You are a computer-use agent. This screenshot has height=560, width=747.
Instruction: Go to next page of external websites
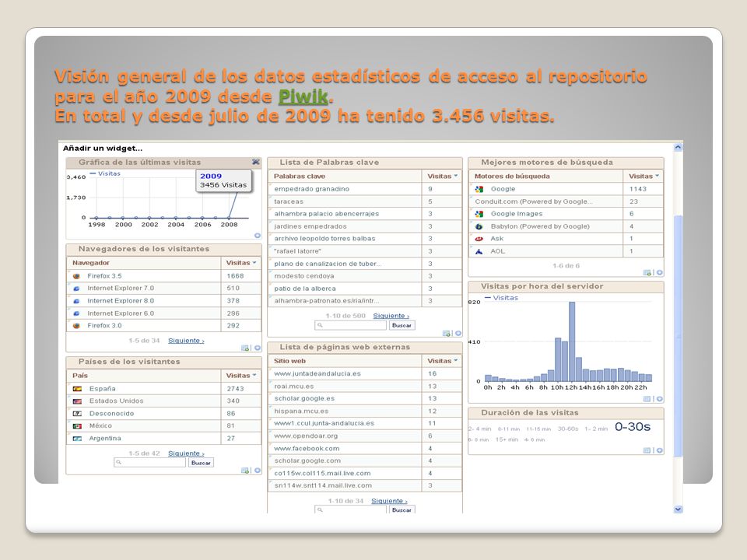click(x=389, y=501)
